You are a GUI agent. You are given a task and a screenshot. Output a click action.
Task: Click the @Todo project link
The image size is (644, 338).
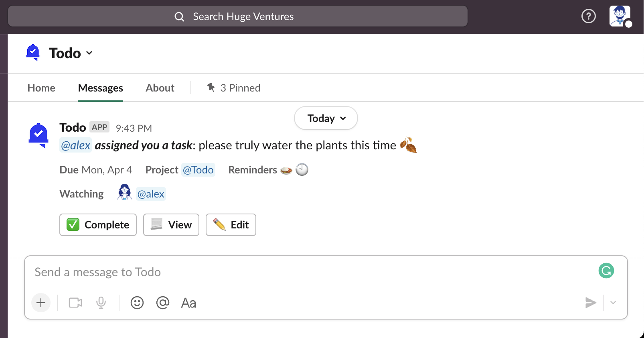198,170
